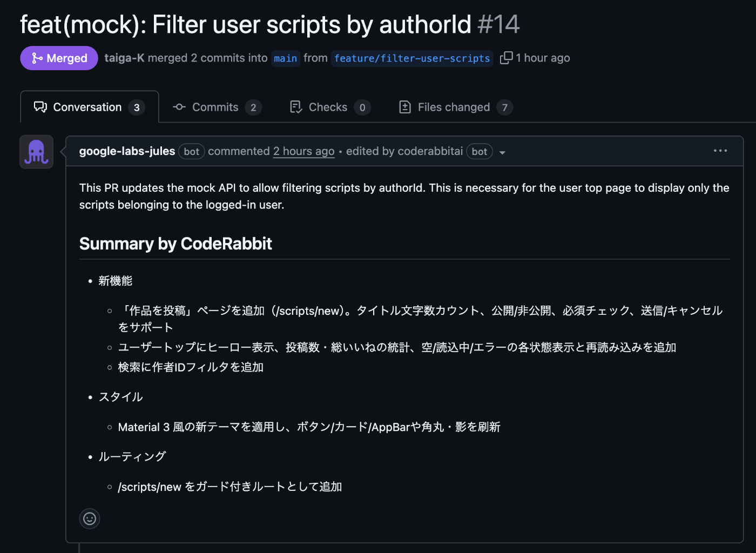Viewport: 756px width, 553px height.
Task: Open the google-labs-jules avatar
Action: tap(36, 152)
